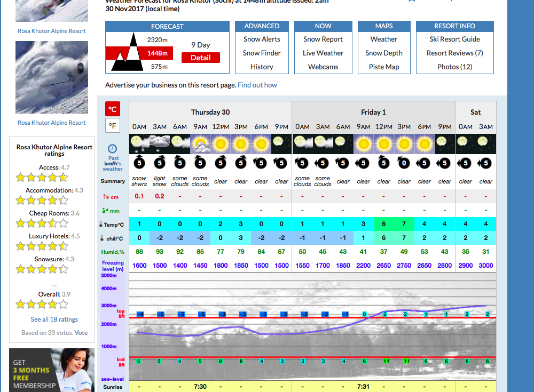Click the snow cm row icon
534x392 pixels.
tap(106, 197)
